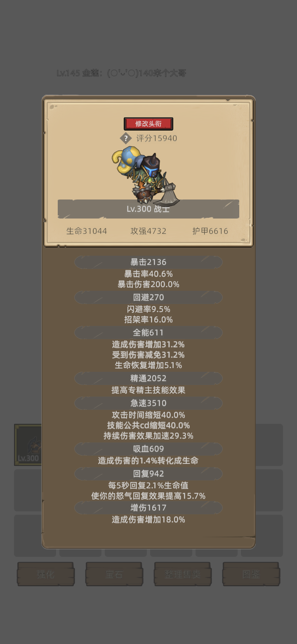Click the 整理售卖 button
297x644 pixels.
(183, 574)
